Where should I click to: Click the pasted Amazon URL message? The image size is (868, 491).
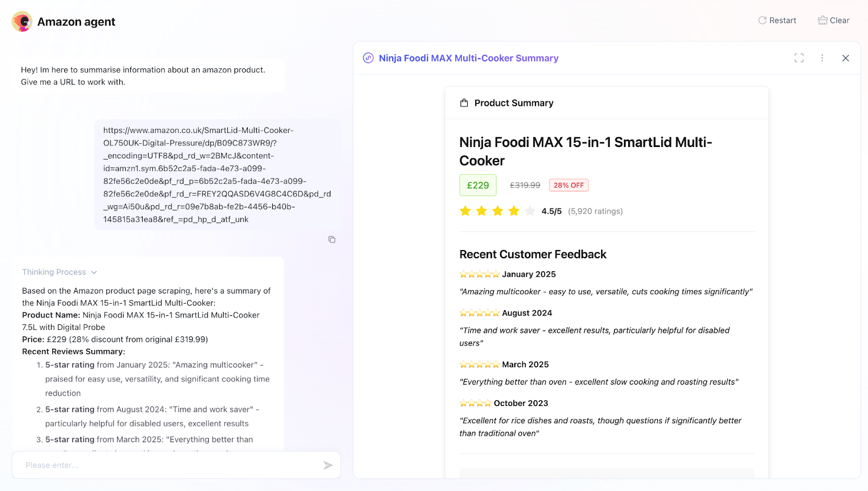click(218, 175)
